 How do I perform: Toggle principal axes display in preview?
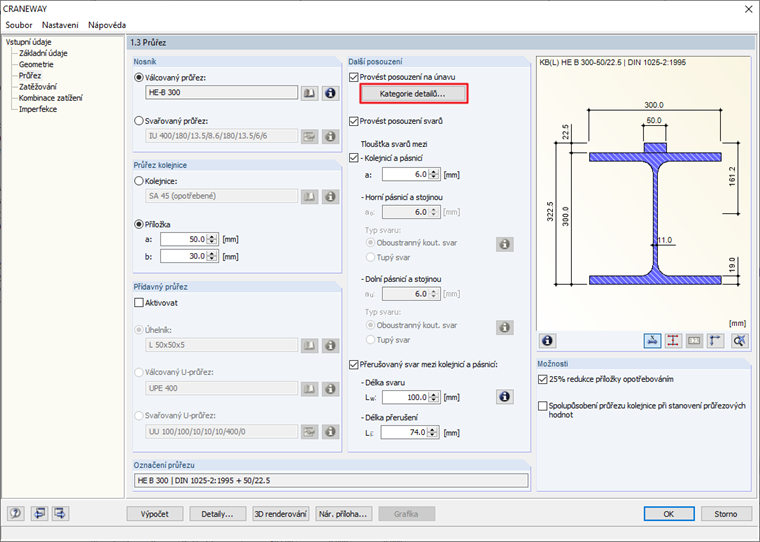[x=715, y=341]
